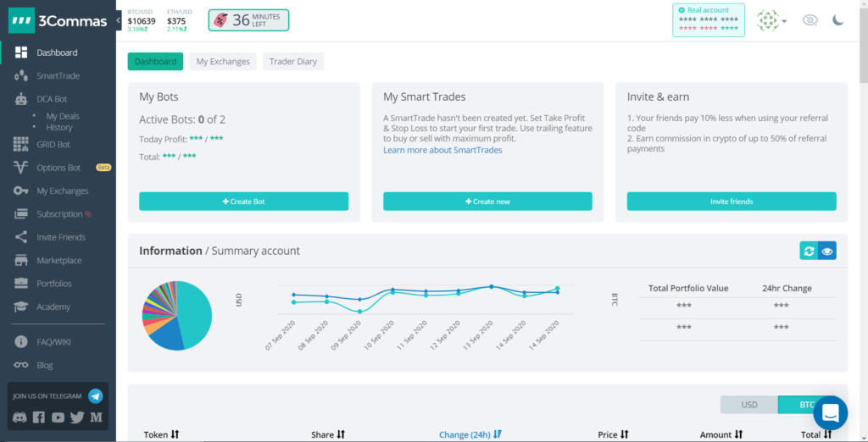Viewport: 868px width, 442px height.
Task: Open History under DCA Bot
Action: pos(59,127)
